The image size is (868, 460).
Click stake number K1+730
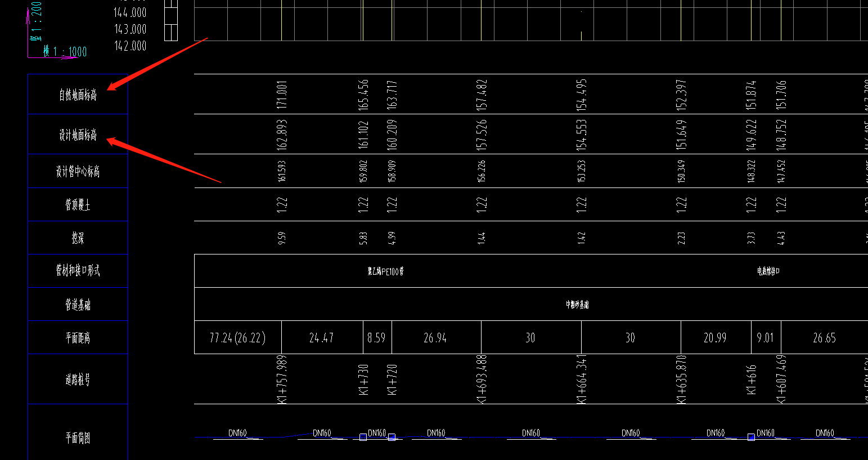pos(363,379)
